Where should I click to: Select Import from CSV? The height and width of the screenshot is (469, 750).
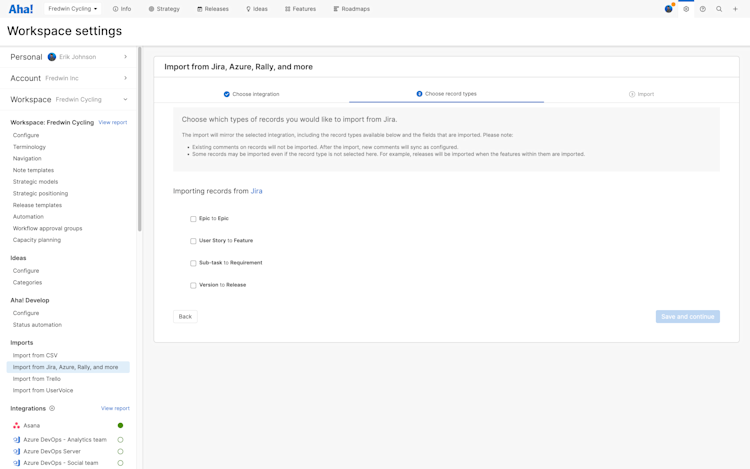pyautogui.click(x=35, y=355)
